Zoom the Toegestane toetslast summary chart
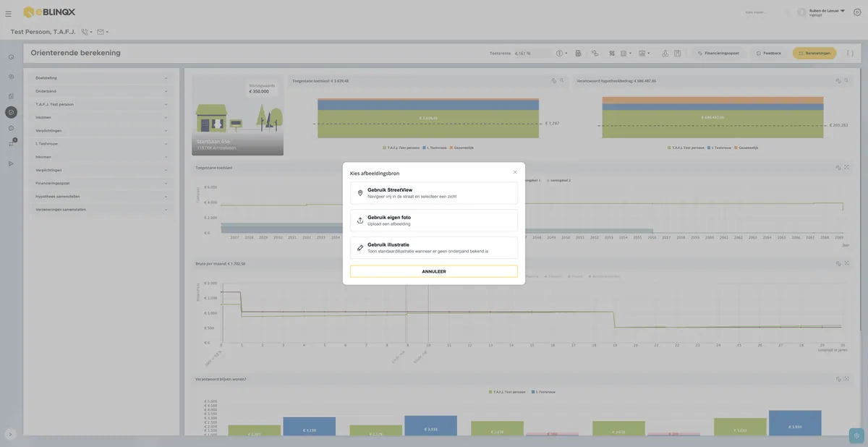 [x=562, y=81]
